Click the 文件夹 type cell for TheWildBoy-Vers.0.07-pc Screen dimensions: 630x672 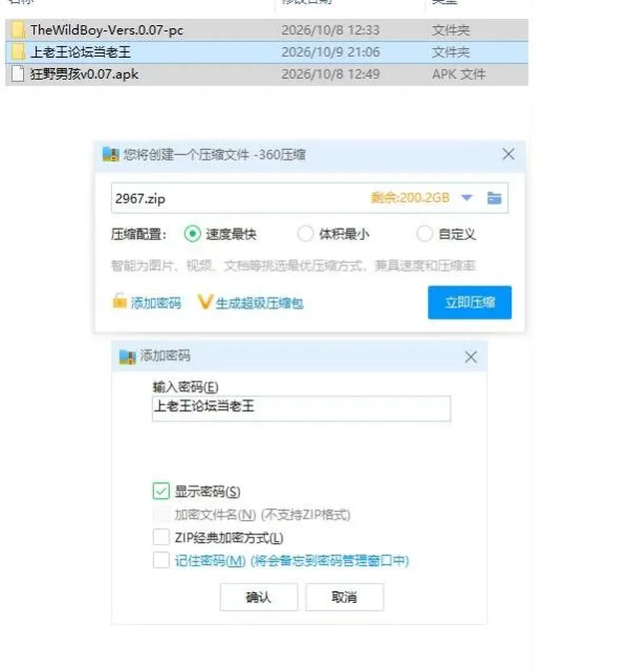point(450,30)
